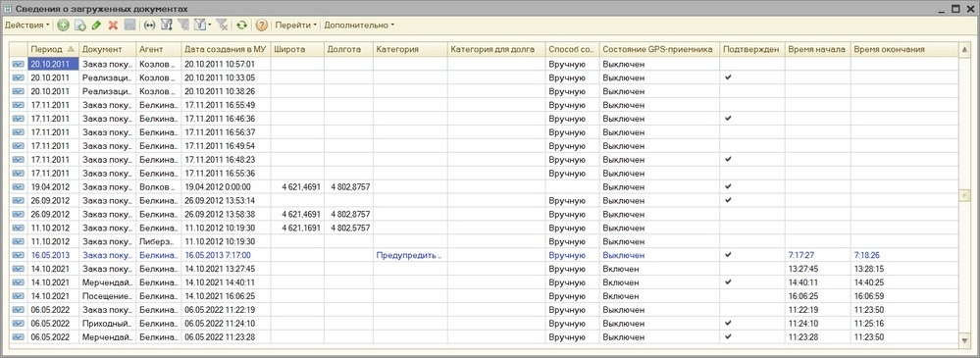Set period interval with the arrows icon
This screenshot has width=980, height=358.
149,25
